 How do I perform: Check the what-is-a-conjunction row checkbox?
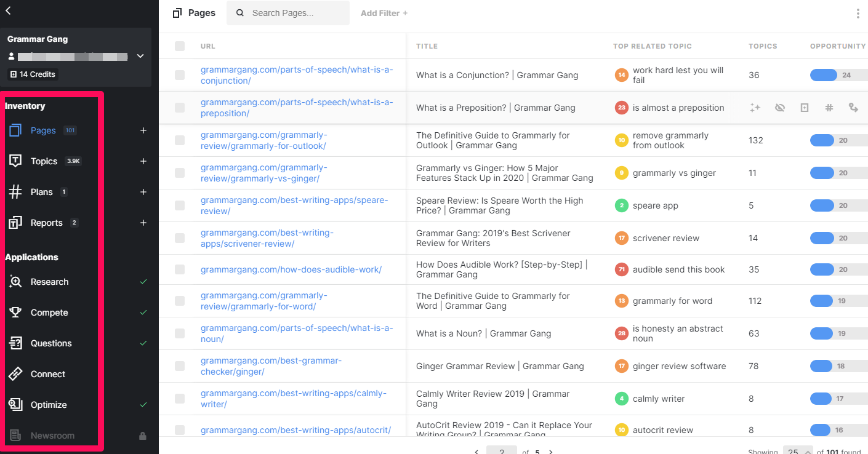[x=180, y=75]
